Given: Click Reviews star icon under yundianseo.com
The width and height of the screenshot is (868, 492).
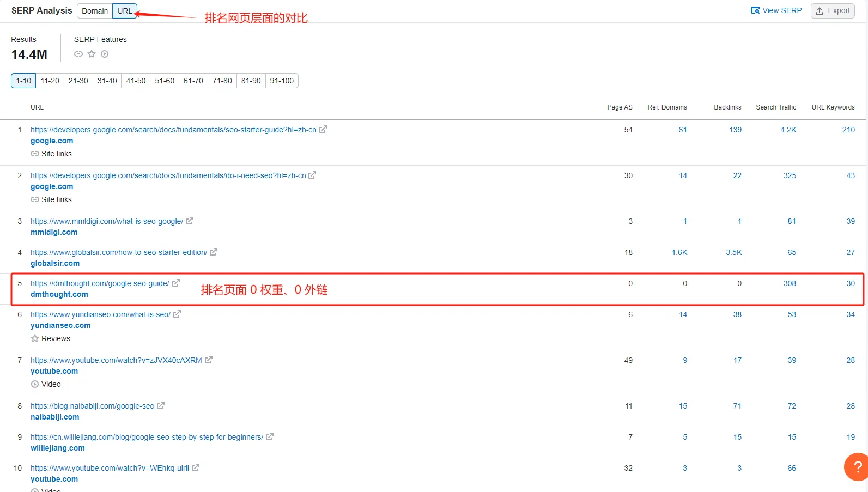Looking at the screenshot, I should pyautogui.click(x=35, y=338).
